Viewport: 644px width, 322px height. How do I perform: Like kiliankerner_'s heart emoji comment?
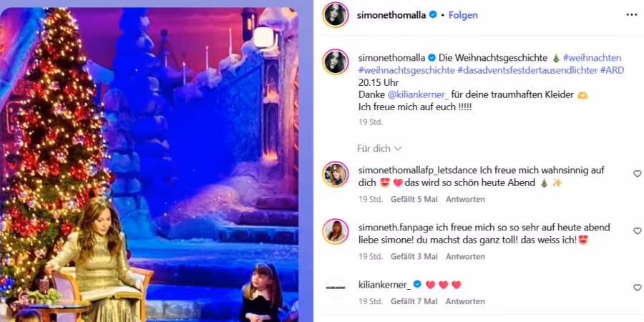coord(637,288)
